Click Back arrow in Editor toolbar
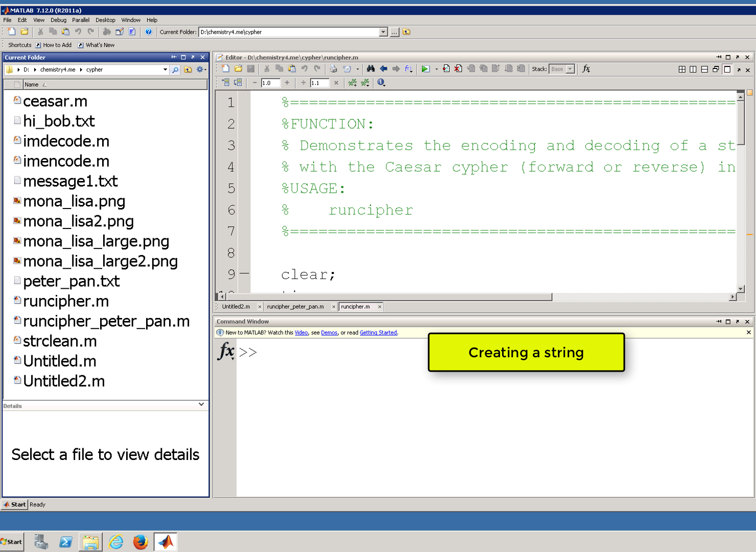756x552 pixels. [x=383, y=69]
